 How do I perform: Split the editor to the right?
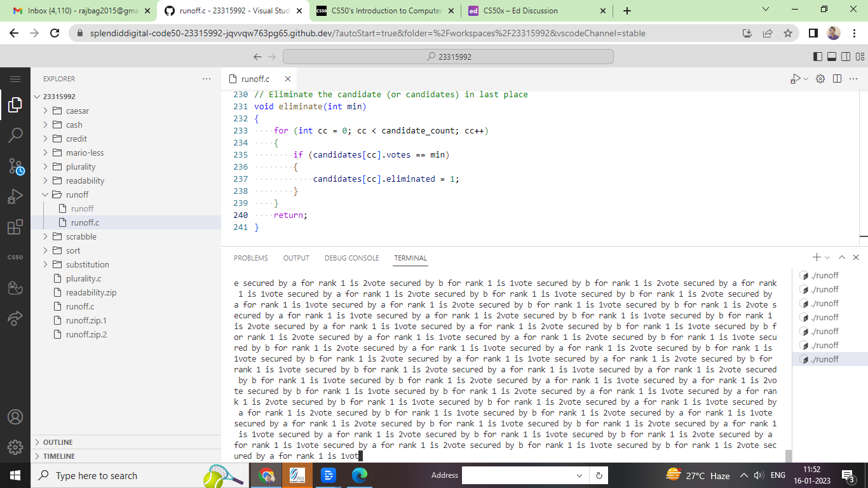(837, 79)
